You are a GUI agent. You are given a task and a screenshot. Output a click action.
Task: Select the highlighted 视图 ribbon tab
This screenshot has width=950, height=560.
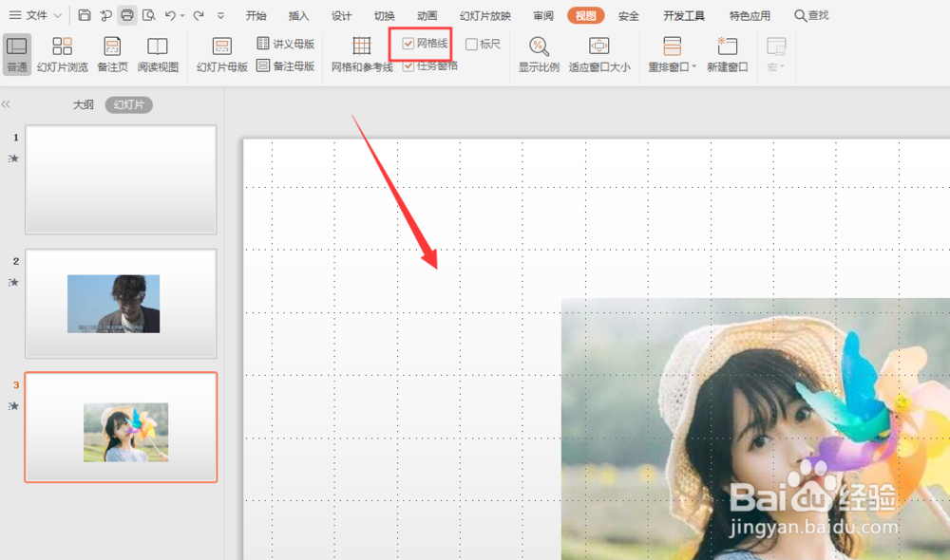[586, 16]
